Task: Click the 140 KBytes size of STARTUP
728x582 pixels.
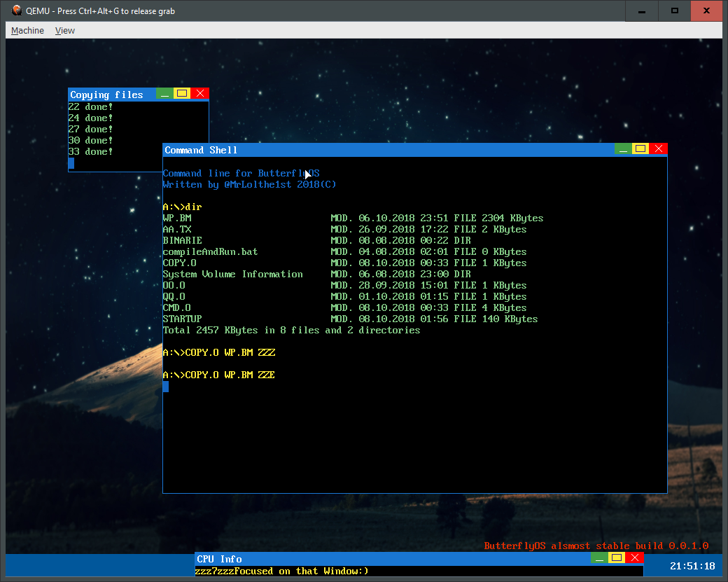Action: [x=510, y=319]
